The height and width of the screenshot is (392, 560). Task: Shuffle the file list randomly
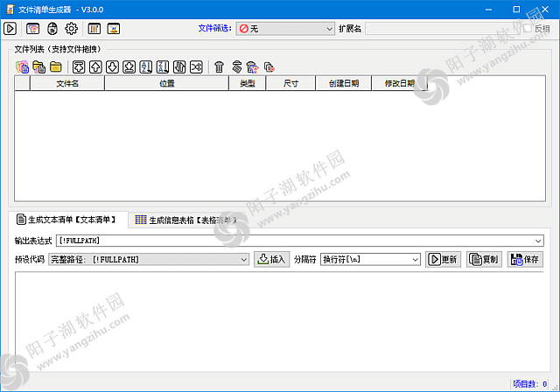point(196,66)
